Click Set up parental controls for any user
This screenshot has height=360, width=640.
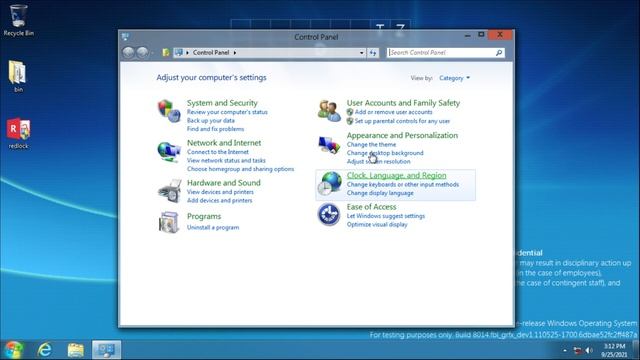(402, 121)
